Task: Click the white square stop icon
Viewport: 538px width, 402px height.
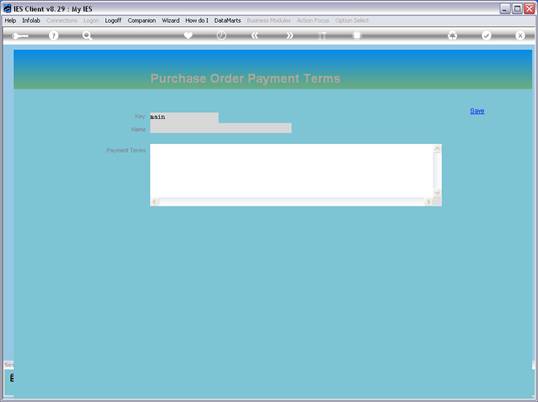Action: pos(357,35)
